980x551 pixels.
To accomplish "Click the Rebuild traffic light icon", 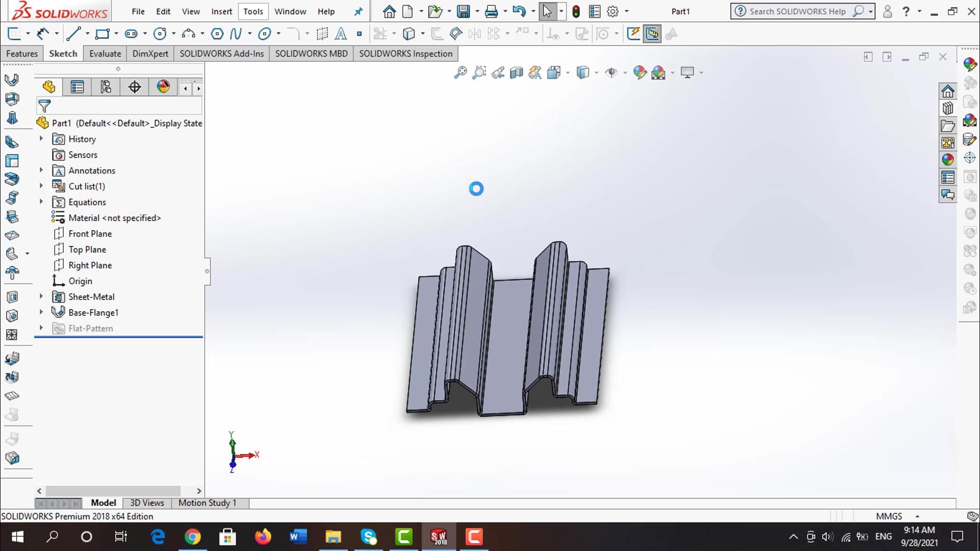I will [576, 11].
